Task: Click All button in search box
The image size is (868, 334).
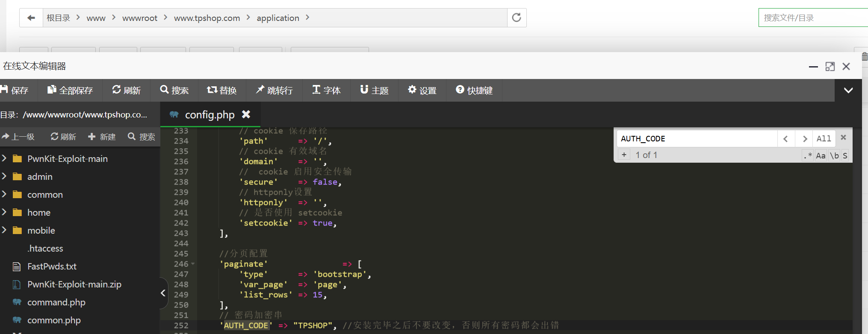Action: (x=824, y=138)
